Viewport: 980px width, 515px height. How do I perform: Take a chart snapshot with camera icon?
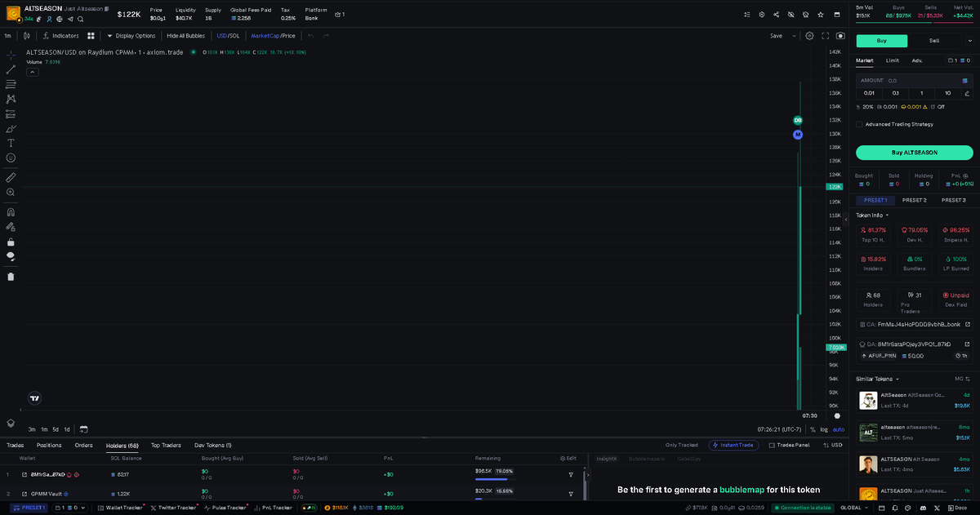pyautogui.click(x=840, y=36)
